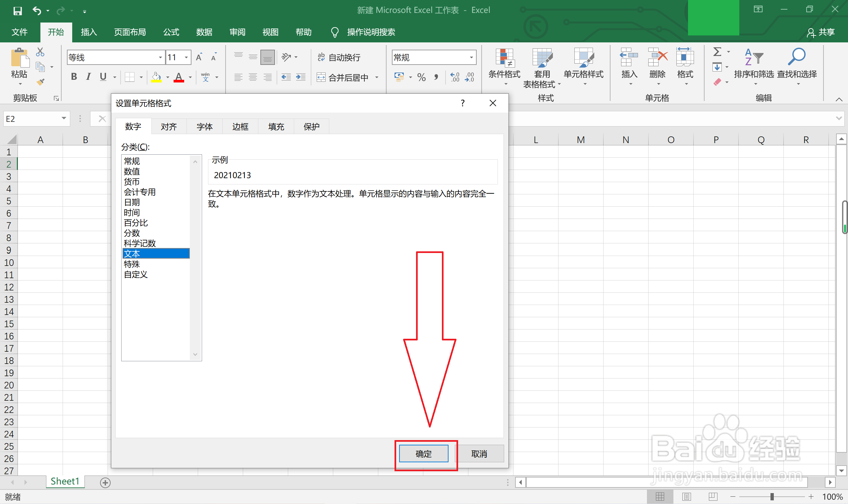Open the 插入 ribbon tab
This screenshot has height=504, width=848.
point(89,32)
